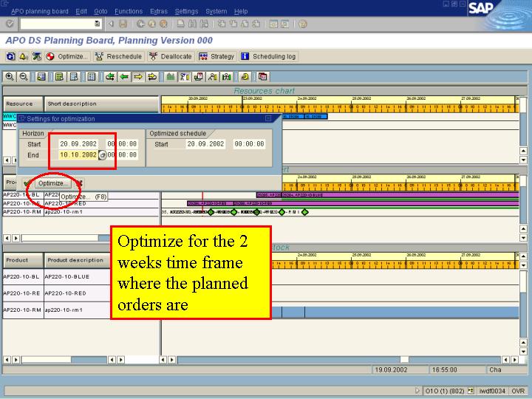Click the single yellow right arrow icon
The height and width of the screenshot is (399, 532).
(x=138, y=77)
